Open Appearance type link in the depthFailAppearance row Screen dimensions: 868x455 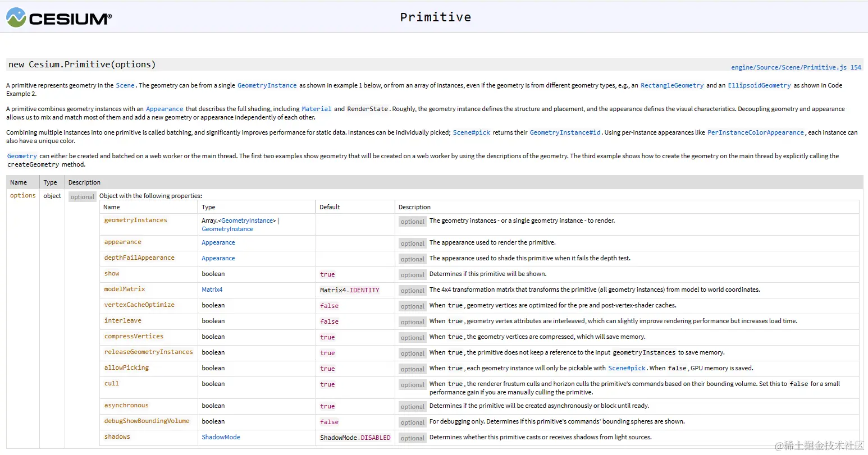click(218, 258)
